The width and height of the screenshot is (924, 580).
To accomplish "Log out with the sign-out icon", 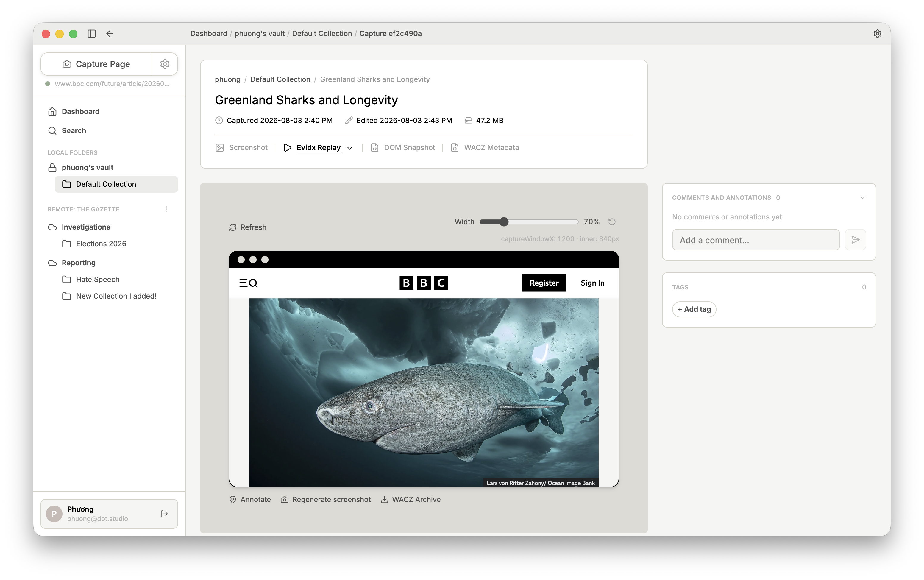I will [x=165, y=514].
